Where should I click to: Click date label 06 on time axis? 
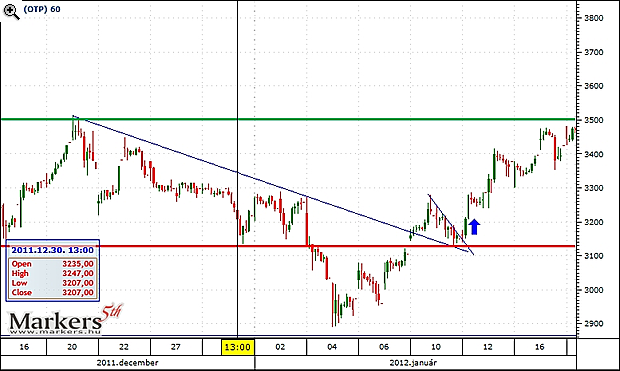tap(384, 347)
